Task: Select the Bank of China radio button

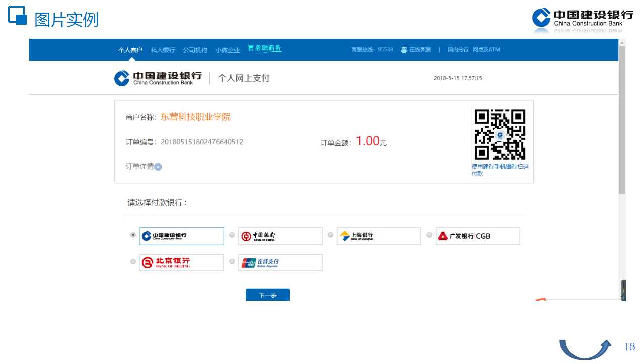Action: click(232, 235)
